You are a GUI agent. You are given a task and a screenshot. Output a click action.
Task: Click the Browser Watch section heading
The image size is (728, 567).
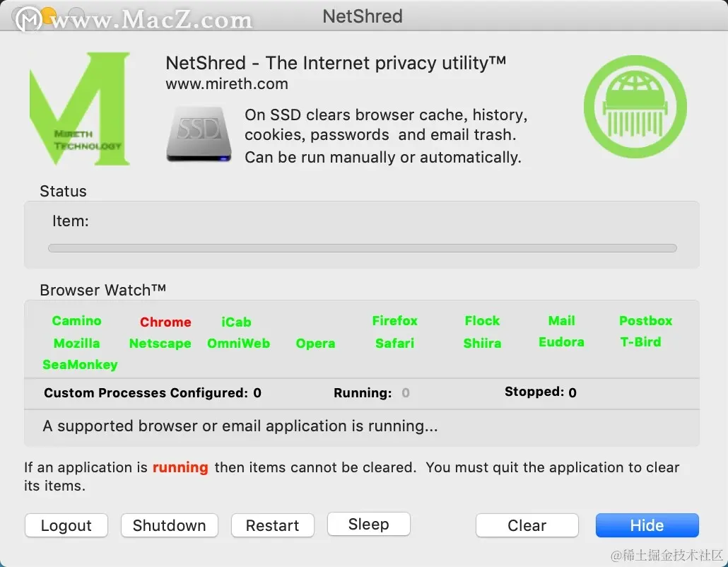pyautogui.click(x=102, y=290)
